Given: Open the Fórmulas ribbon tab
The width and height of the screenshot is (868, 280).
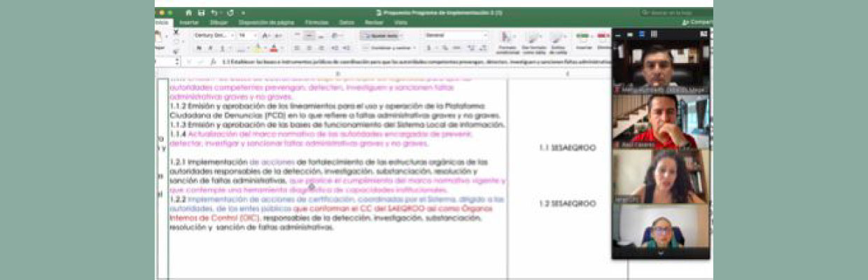Looking at the screenshot, I should [316, 22].
